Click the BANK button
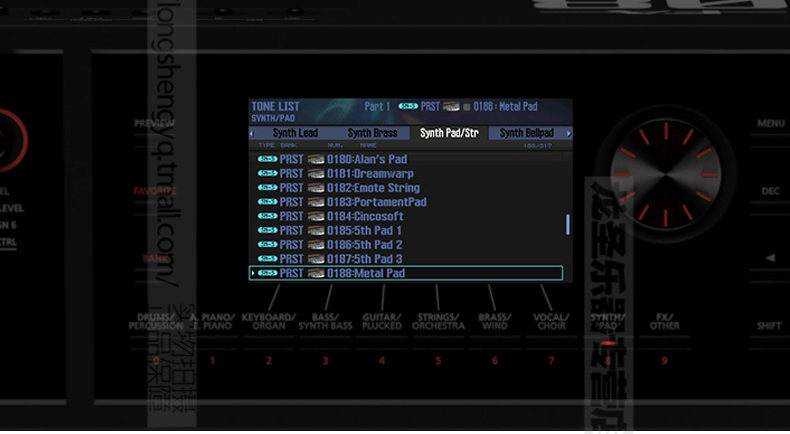 pos(155,258)
